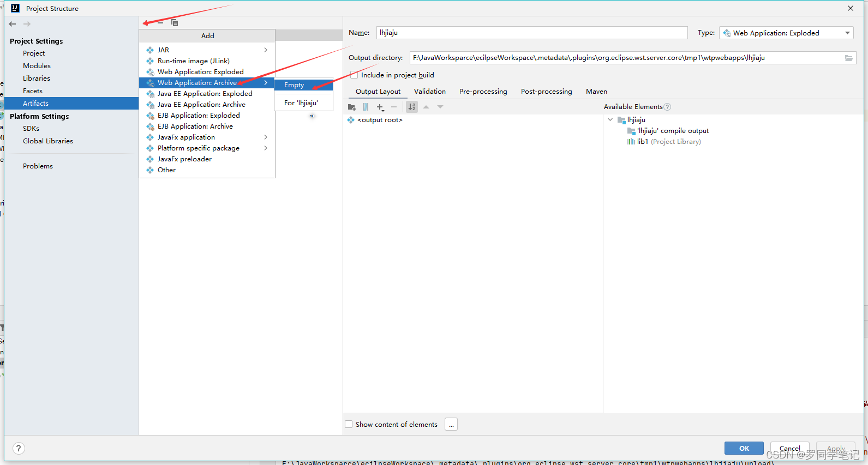Browse output directory via folder icon
868x465 pixels.
849,58
